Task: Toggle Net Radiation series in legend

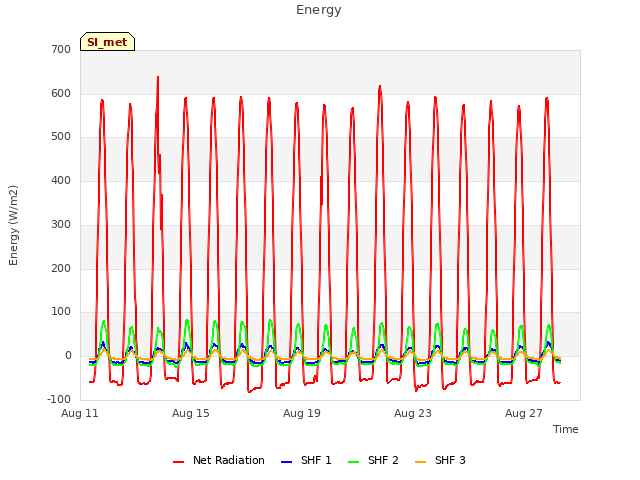Action: [219, 460]
